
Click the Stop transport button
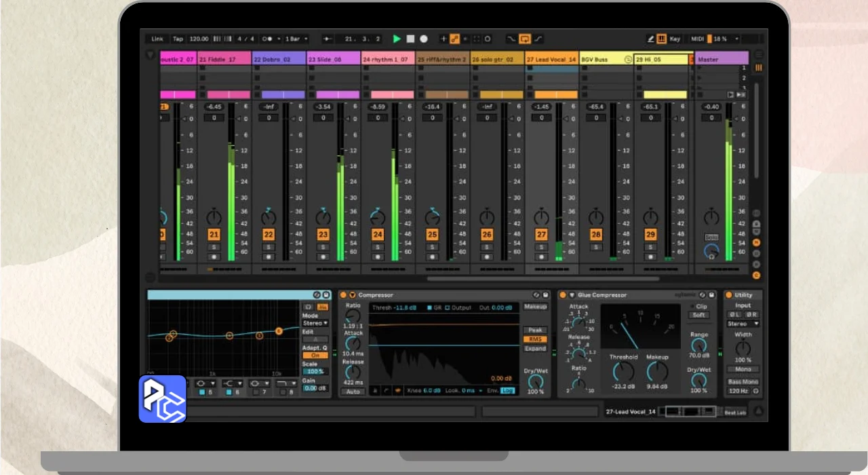pos(410,39)
